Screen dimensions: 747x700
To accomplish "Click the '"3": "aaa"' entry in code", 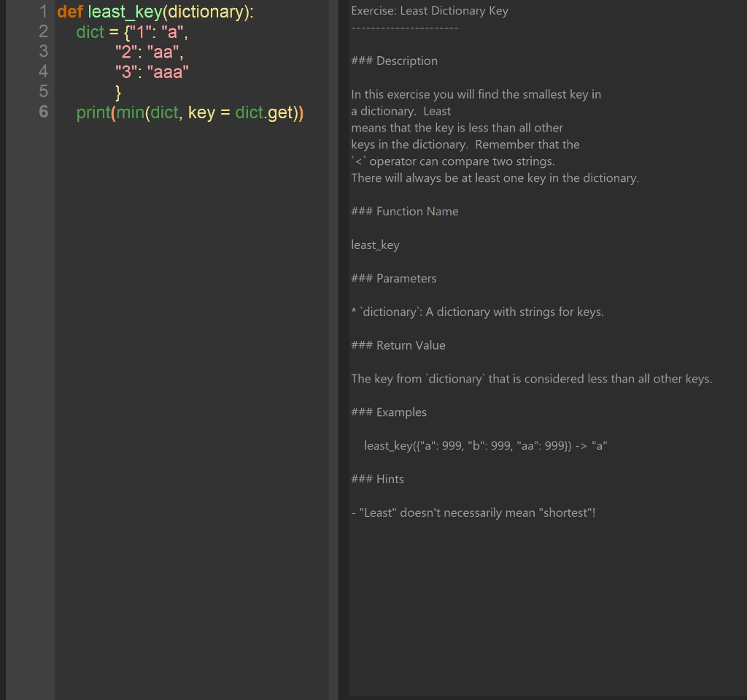I will click(152, 72).
